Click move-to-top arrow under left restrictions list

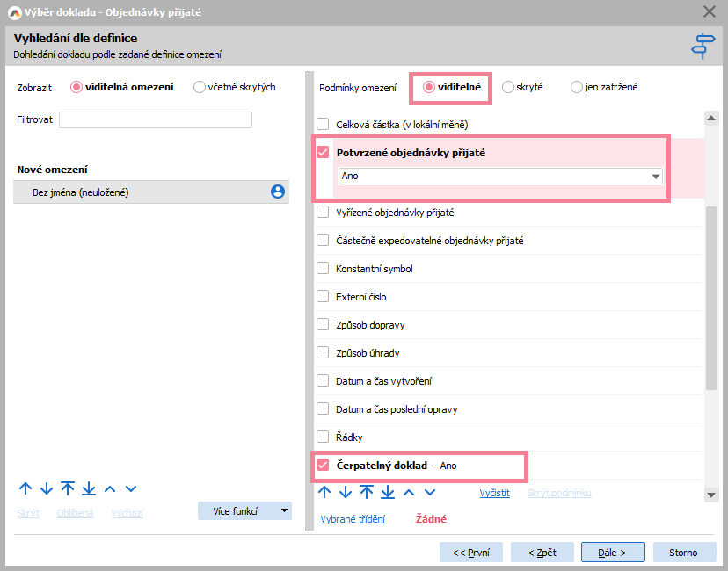pos(68,488)
